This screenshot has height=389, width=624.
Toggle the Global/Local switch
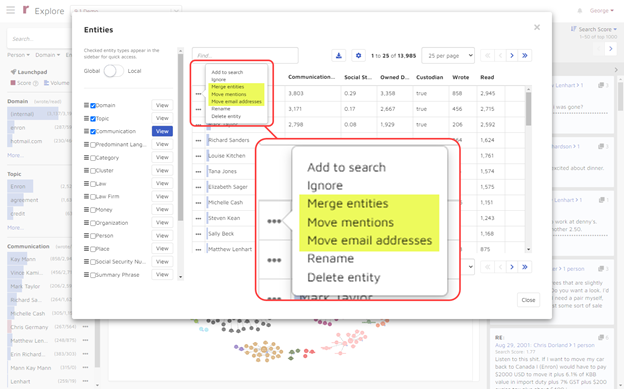[x=113, y=71]
